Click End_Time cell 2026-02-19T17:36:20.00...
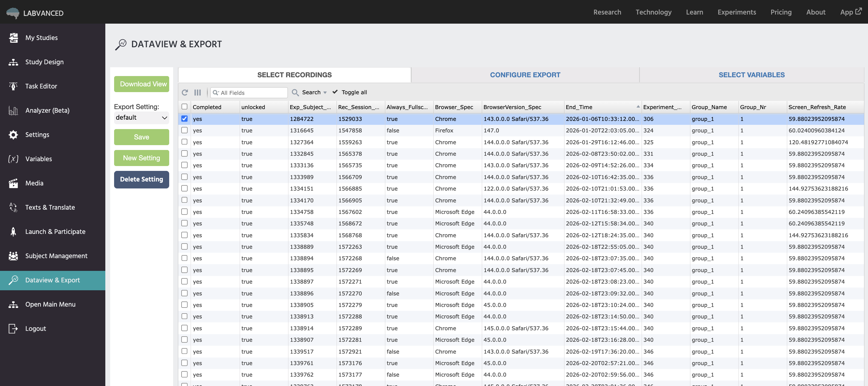Screen dimensions: 868x386 click(x=602, y=351)
